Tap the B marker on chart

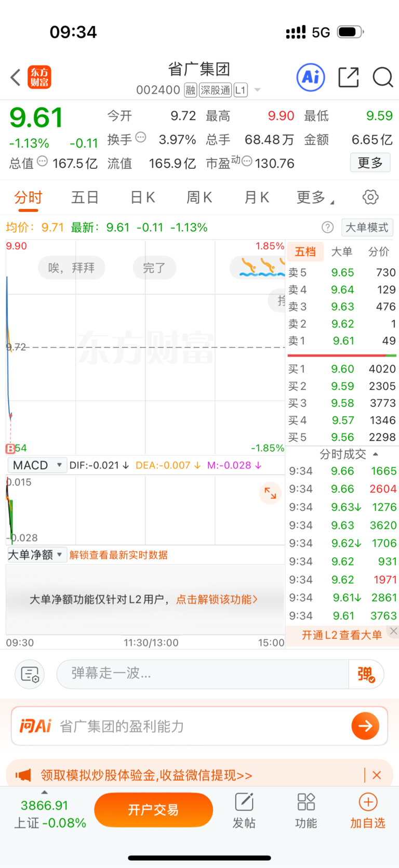10,448
